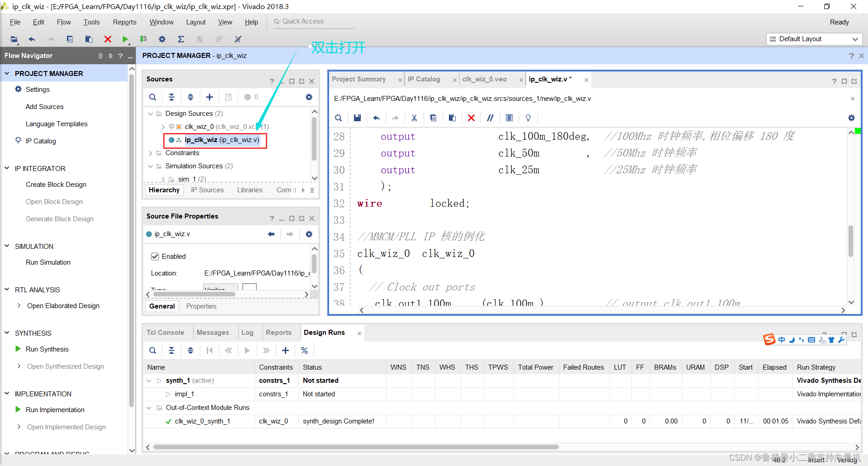
Task: Toggle the Enabled checkbox
Action: point(155,257)
